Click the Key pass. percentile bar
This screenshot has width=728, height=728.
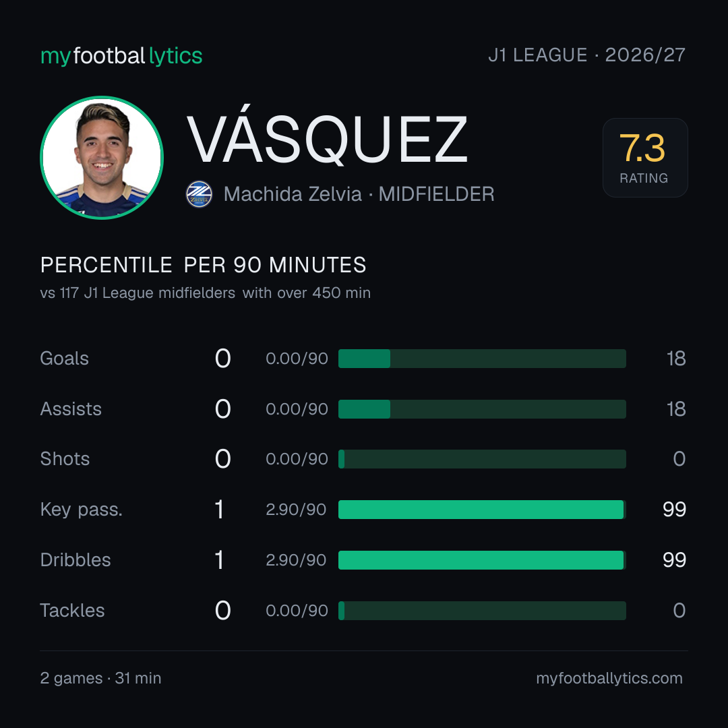(x=482, y=510)
